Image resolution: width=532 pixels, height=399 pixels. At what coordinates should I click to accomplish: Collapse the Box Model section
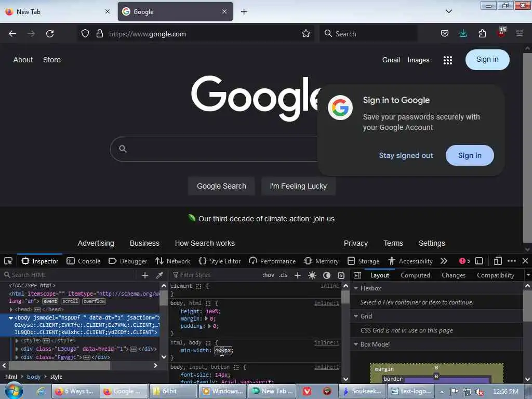point(356,344)
